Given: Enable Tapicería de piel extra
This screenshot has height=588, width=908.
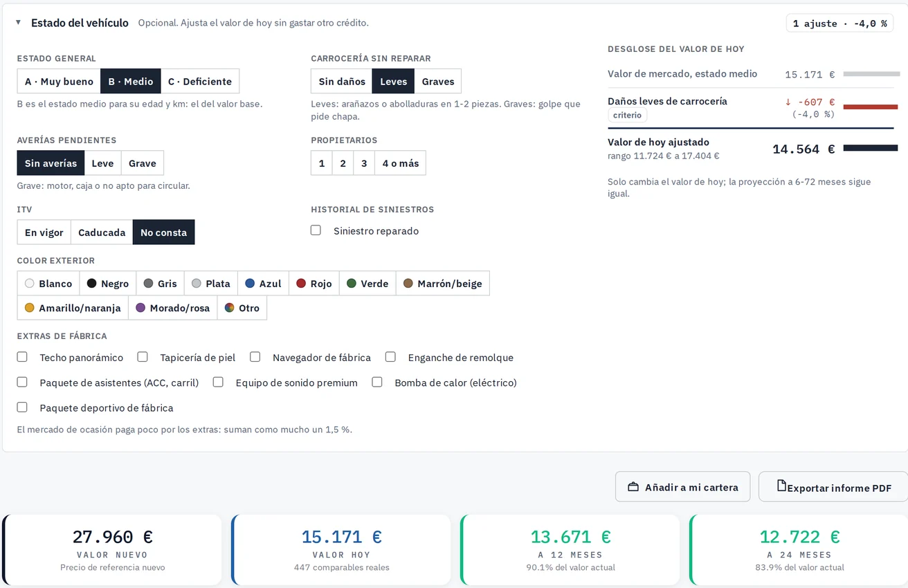Looking at the screenshot, I should point(143,357).
